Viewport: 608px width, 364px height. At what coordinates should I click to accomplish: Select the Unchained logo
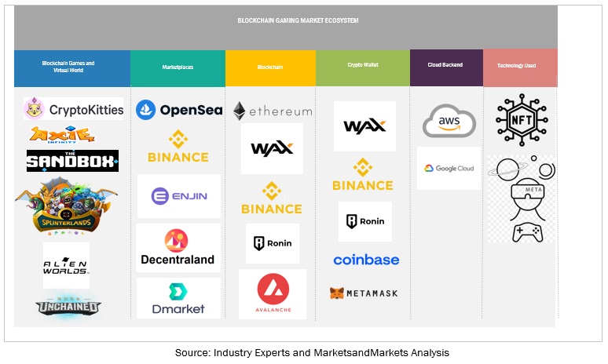(x=68, y=304)
